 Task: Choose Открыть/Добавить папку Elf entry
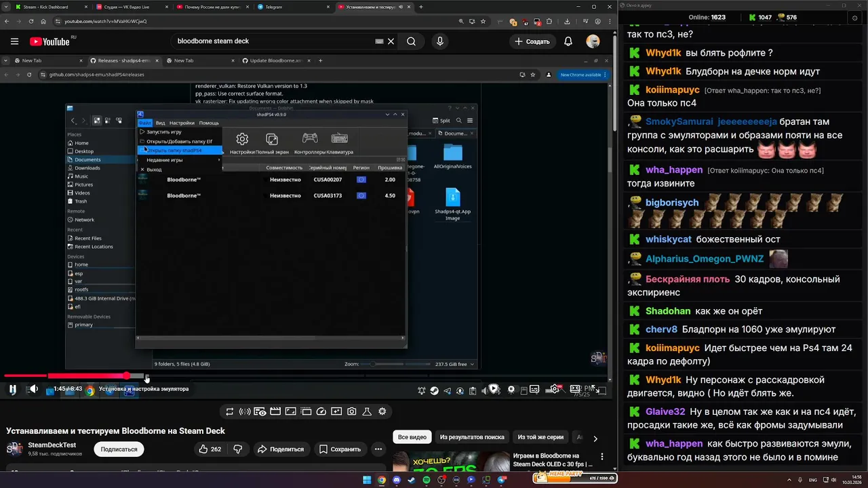tap(180, 142)
